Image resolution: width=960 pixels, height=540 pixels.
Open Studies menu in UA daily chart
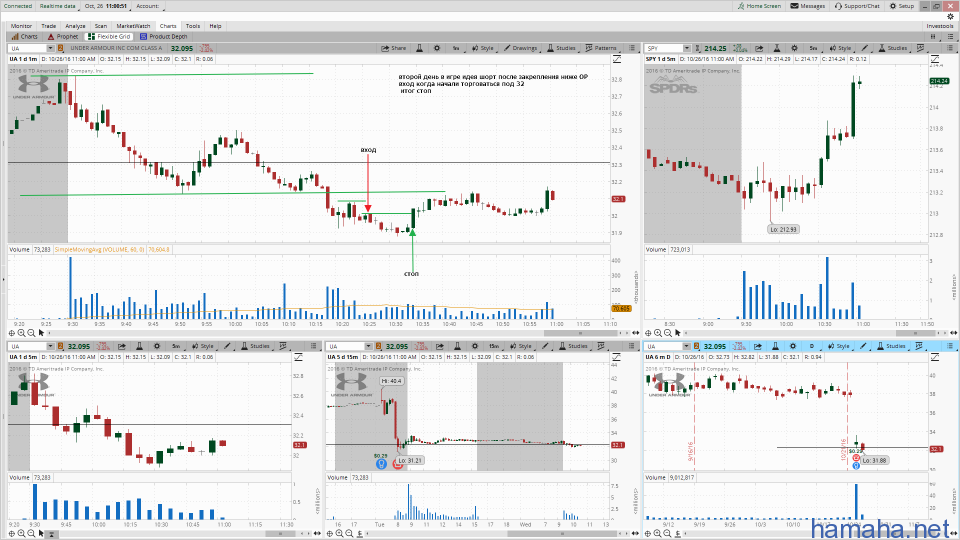click(891, 346)
